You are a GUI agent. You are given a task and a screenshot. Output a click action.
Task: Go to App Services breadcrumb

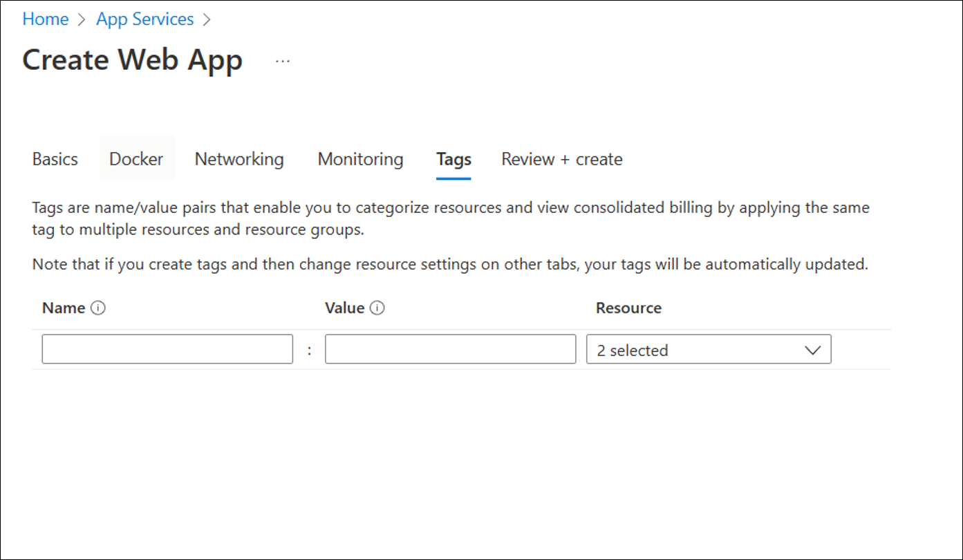point(145,19)
